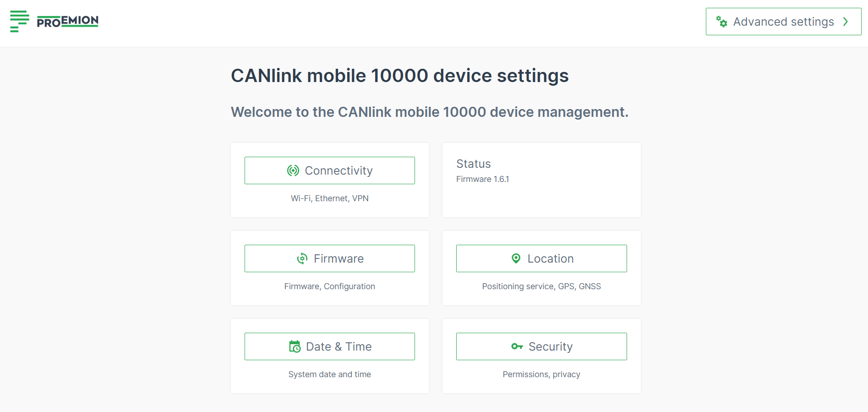Click the green Proemion stripes mark
Screen dimensions: 868x412
point(19,21)
